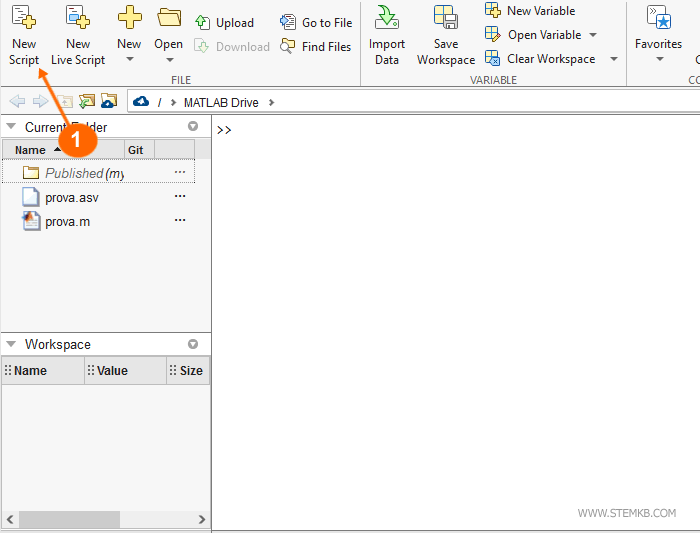Open the Go to File tool

(316, 23)
